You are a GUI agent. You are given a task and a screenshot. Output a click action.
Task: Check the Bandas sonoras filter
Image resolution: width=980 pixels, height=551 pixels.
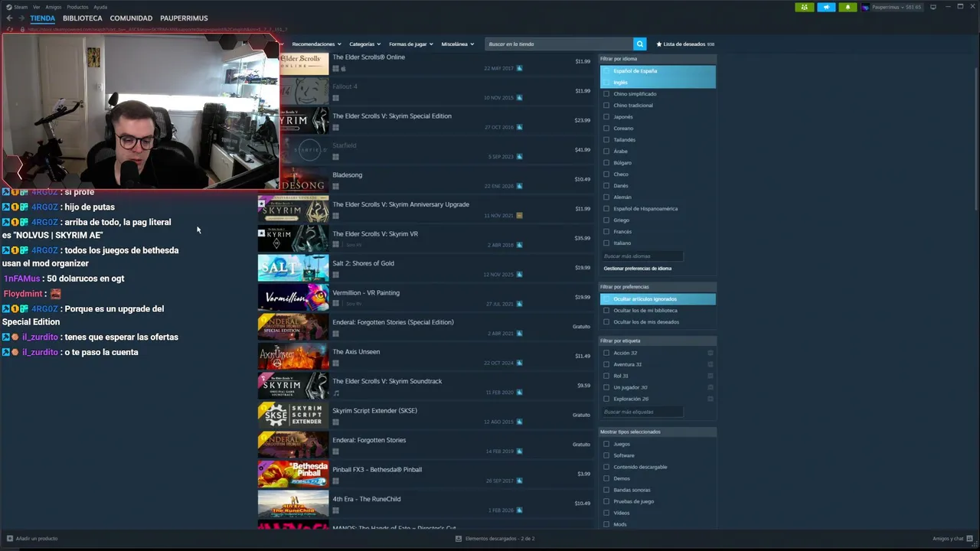click(x=606, y=490)
